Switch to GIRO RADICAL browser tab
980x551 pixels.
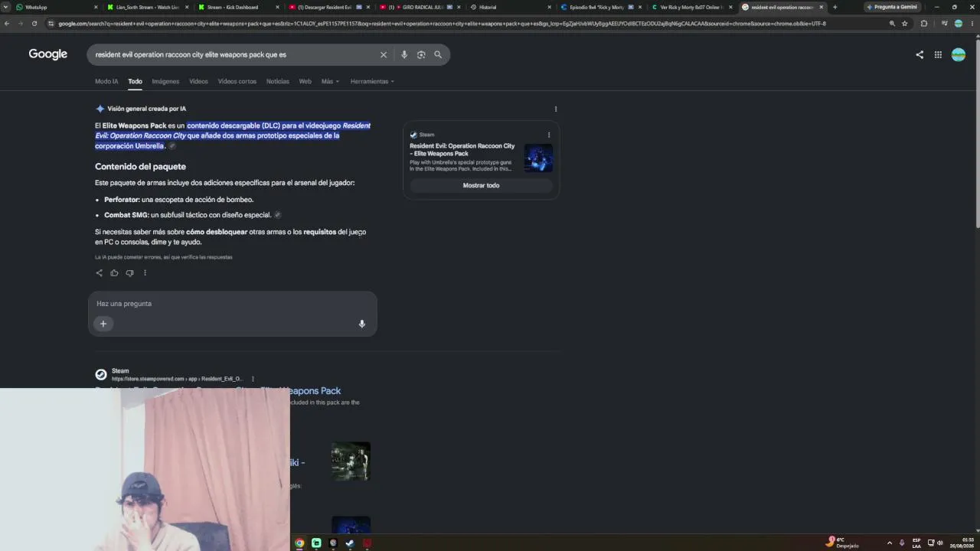pos(420,7)
